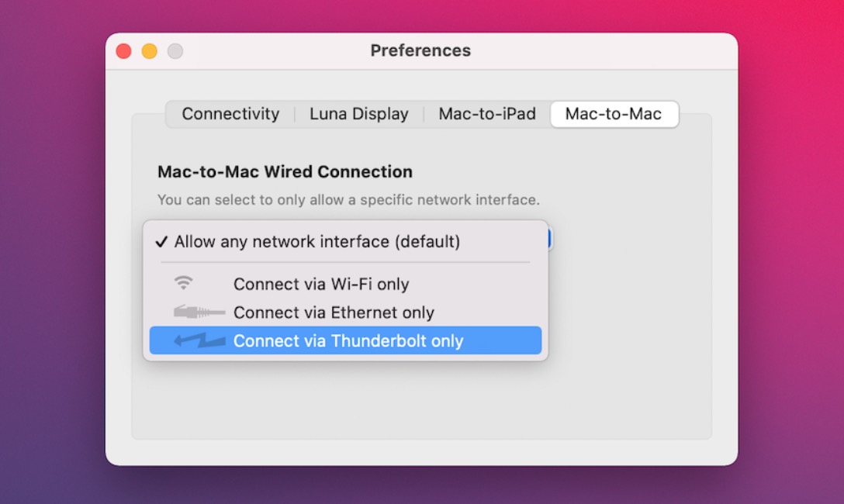844x504 pixels.
Task: Close the Preferences window with red button
Action: (124, 51)
